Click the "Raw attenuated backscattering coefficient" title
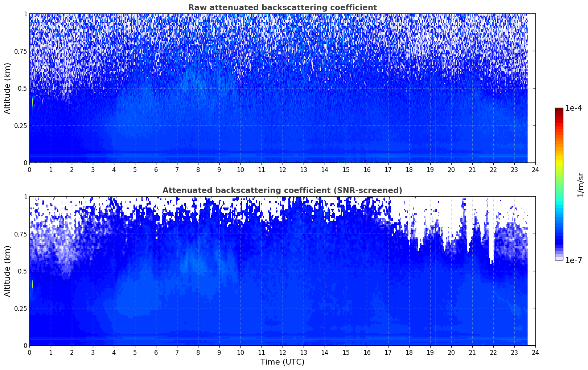The image size is (588, 370). pyautogui.click(x=282, y=8)
